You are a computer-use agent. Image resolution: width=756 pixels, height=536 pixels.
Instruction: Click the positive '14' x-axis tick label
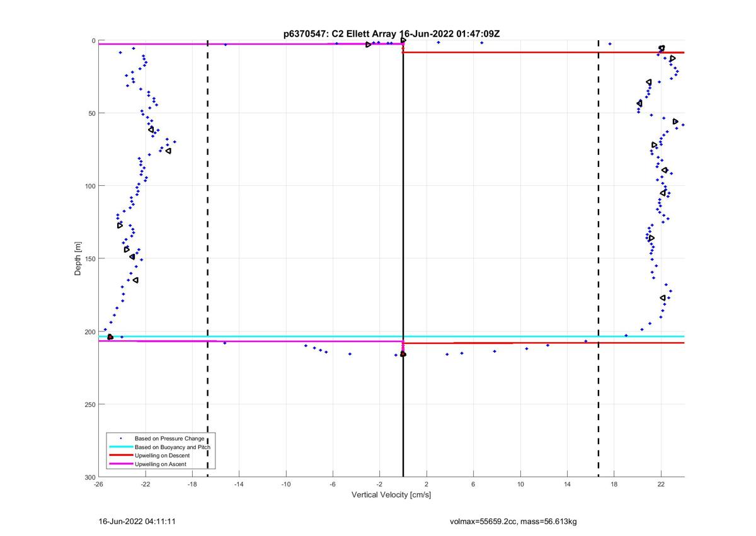tap(567, 484)
